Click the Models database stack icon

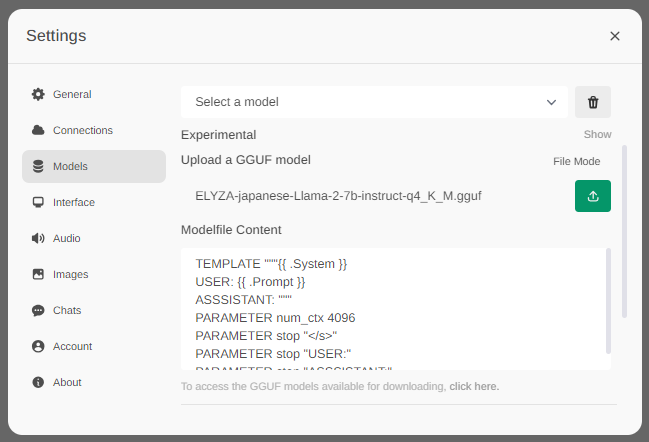tap(38, 166)
